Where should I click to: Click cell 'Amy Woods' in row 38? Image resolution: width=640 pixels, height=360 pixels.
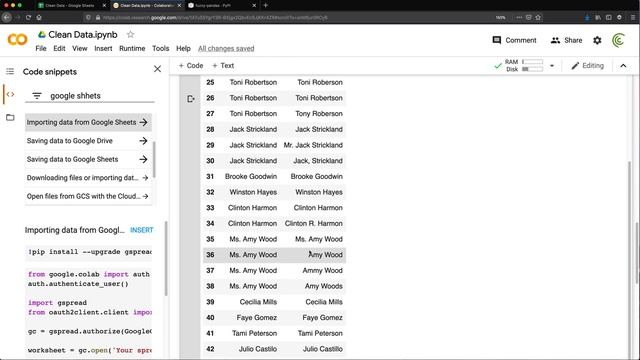point(324,286)
